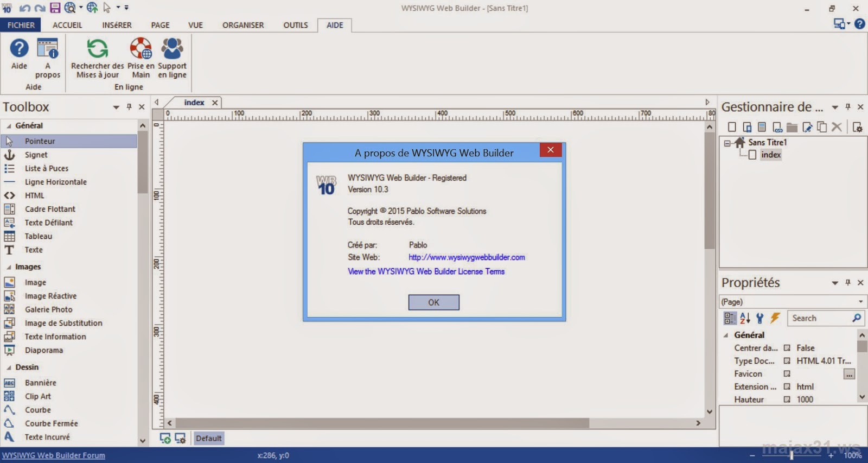Collapse the Images group in Toolbox

click(x=9, y=267)
